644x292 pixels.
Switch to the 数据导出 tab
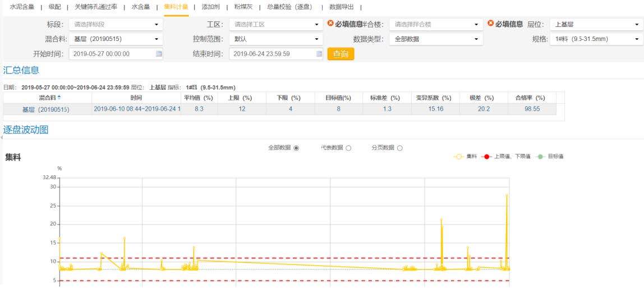click(341, 7)
